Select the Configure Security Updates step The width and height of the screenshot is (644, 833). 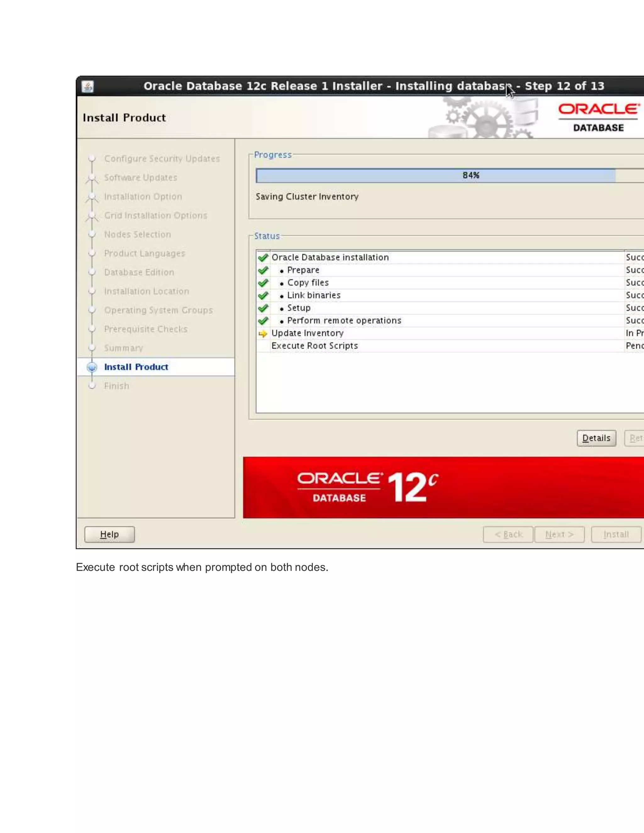(162, 159)
